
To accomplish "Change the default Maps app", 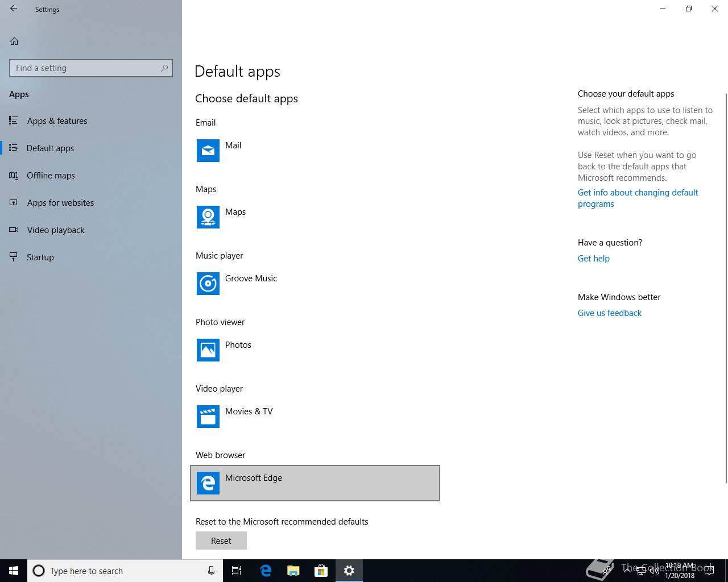I will coord(315,217).
